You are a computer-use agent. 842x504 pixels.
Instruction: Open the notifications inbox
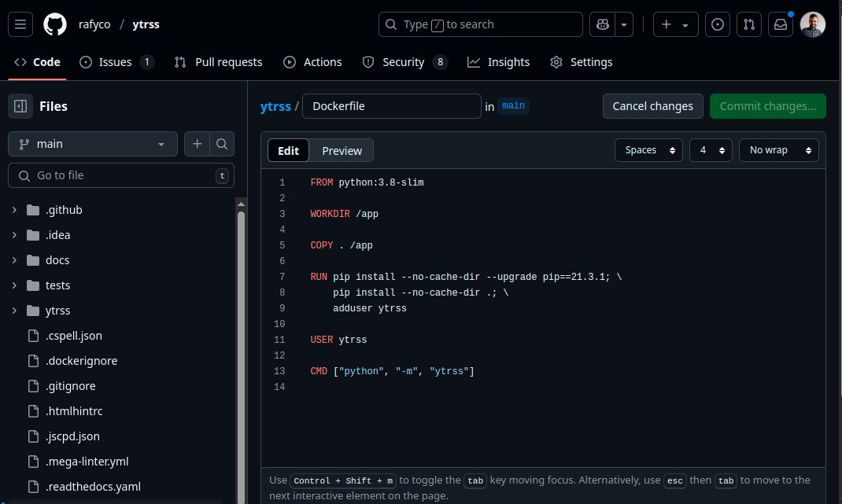click(781, 24)
